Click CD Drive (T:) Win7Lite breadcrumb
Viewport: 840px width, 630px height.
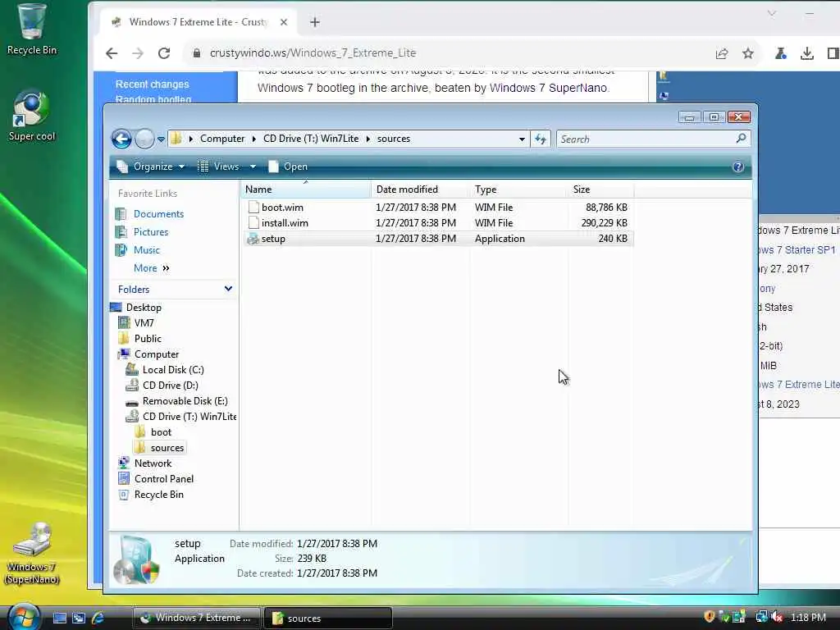click(x=311, y=139)
